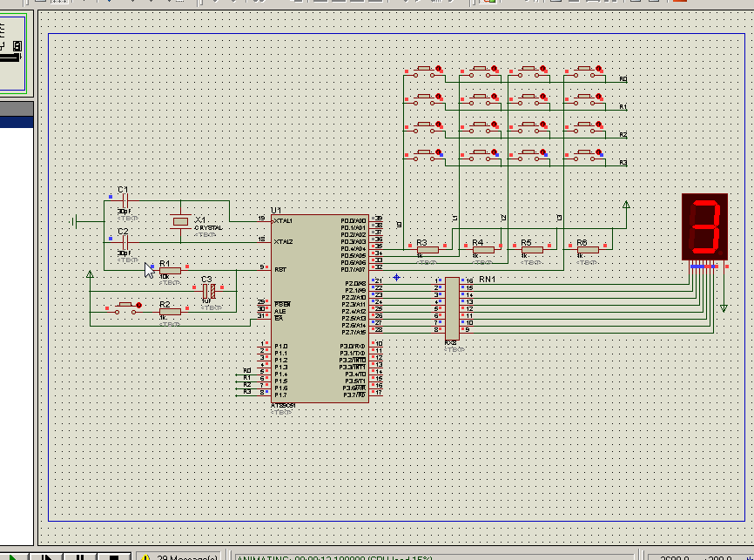Select the X1 crystal component

[180, 221]
